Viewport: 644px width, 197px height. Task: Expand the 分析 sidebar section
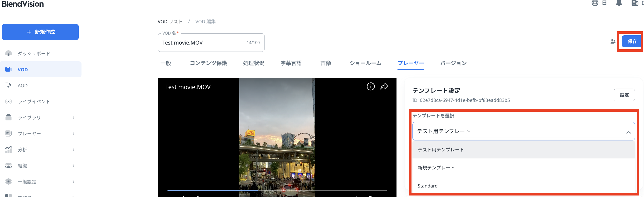pos(40,150)
